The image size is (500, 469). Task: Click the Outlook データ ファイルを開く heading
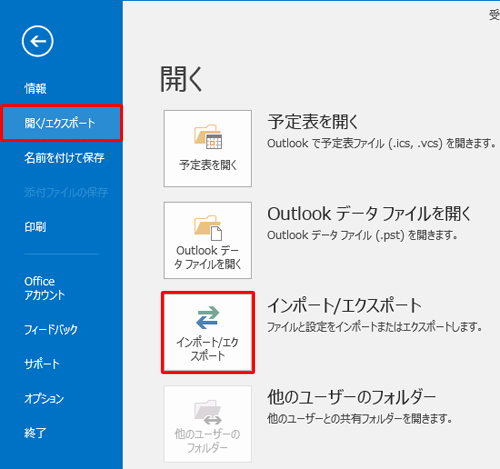click(x=369, y=213)
